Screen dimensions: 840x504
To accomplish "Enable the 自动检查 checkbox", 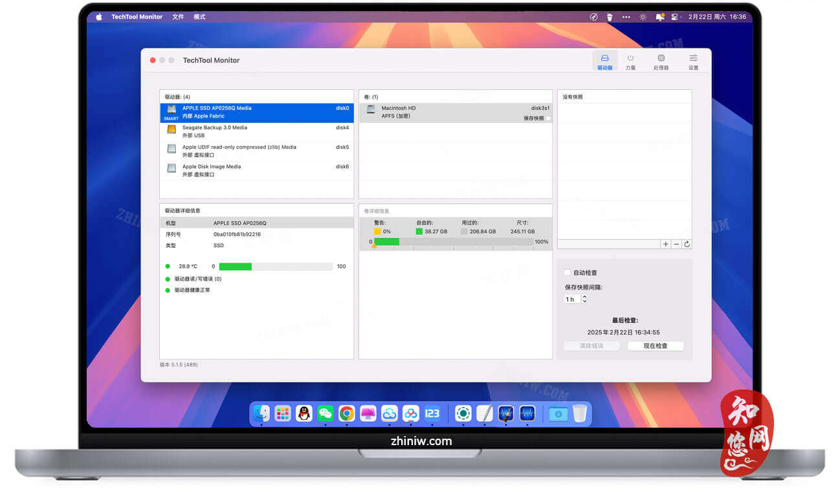I will (567, 272).
